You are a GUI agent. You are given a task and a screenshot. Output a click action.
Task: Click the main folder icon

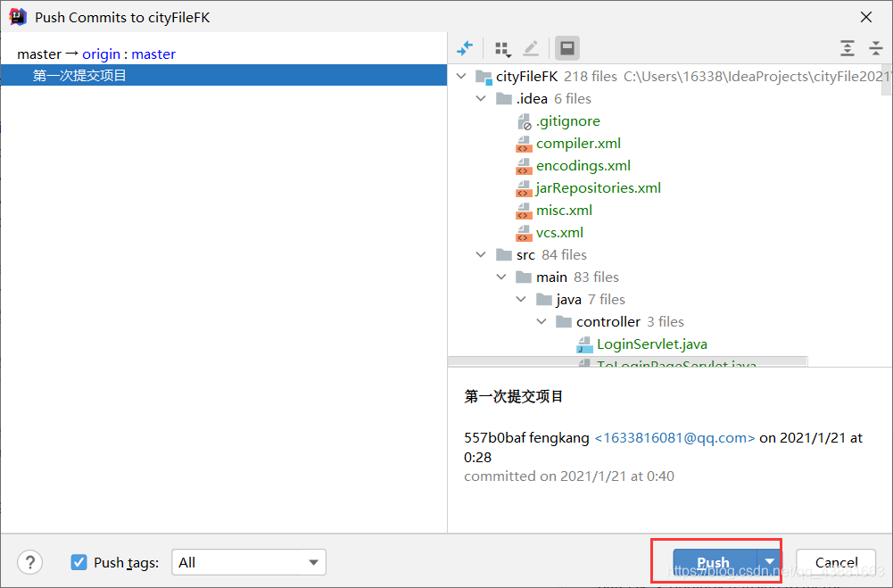tap(524, 277)
